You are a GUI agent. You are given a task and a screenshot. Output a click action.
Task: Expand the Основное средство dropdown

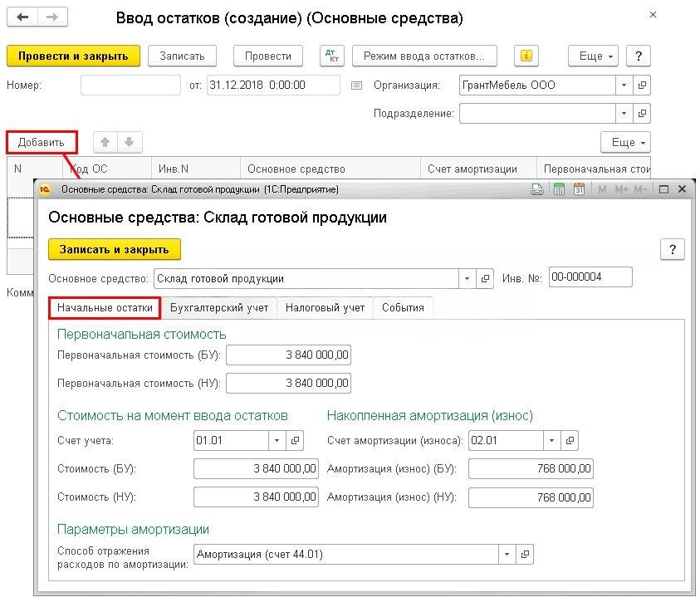click(467, 279)
